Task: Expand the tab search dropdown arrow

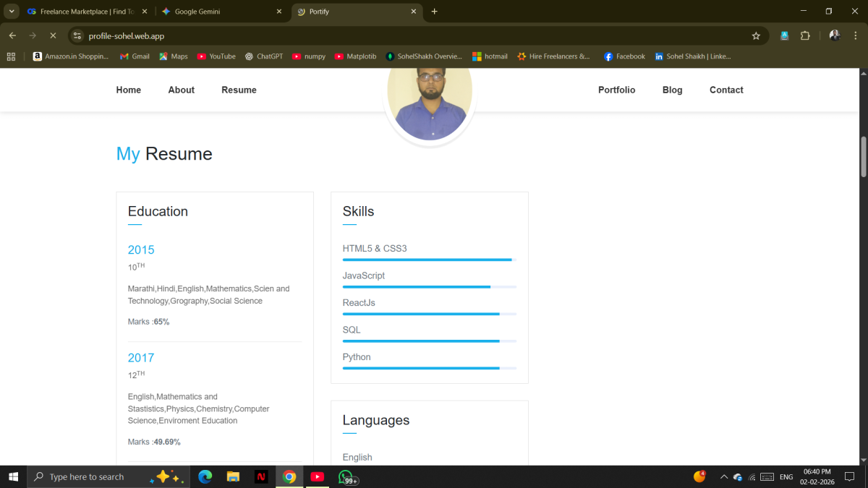Action: pyautogui.click(x=12, y=12)
